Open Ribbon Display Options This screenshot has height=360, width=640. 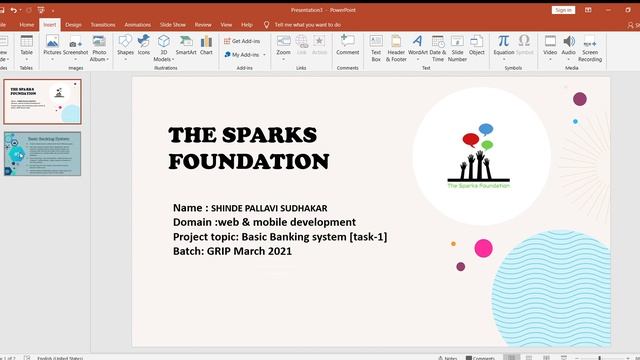click(588, 10)
